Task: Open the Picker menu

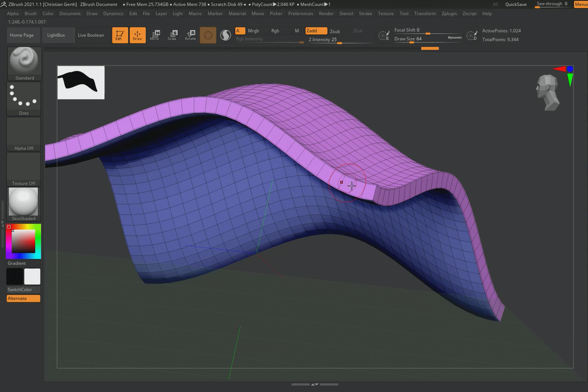Action: [x=276, y=14]
